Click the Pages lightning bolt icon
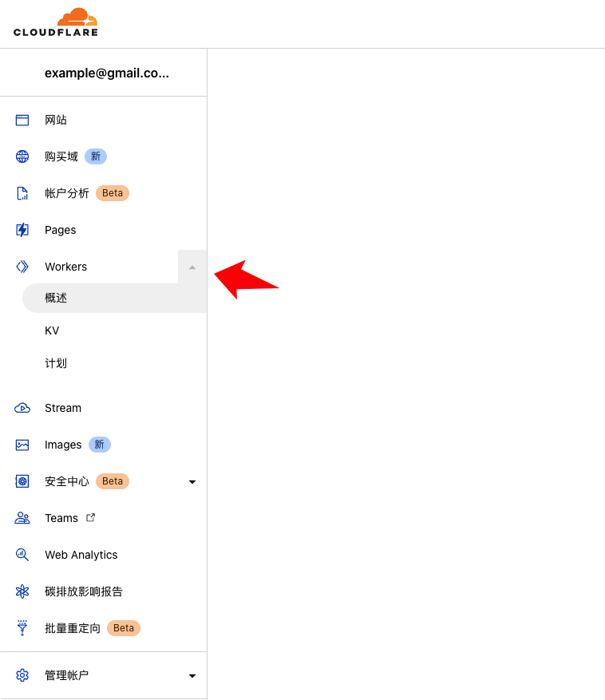 22,230
